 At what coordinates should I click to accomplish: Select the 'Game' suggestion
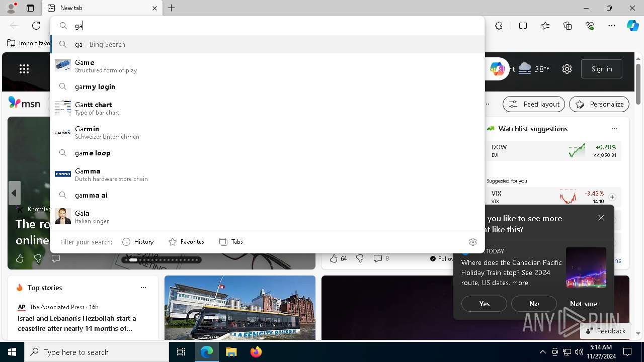[x=268, y=66]
